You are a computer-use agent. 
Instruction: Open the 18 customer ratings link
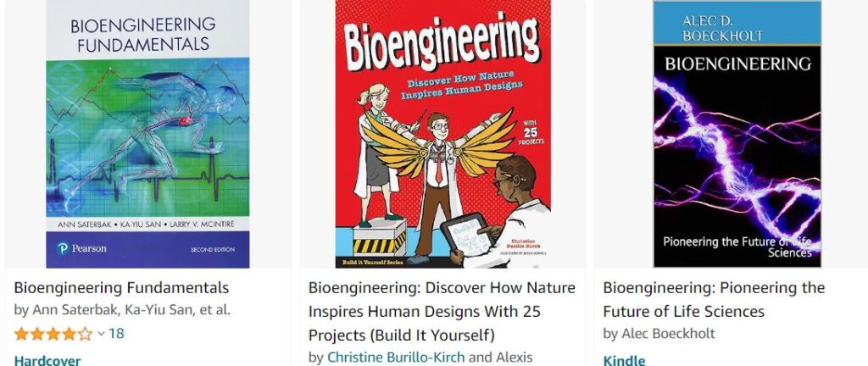click(116, 333)
